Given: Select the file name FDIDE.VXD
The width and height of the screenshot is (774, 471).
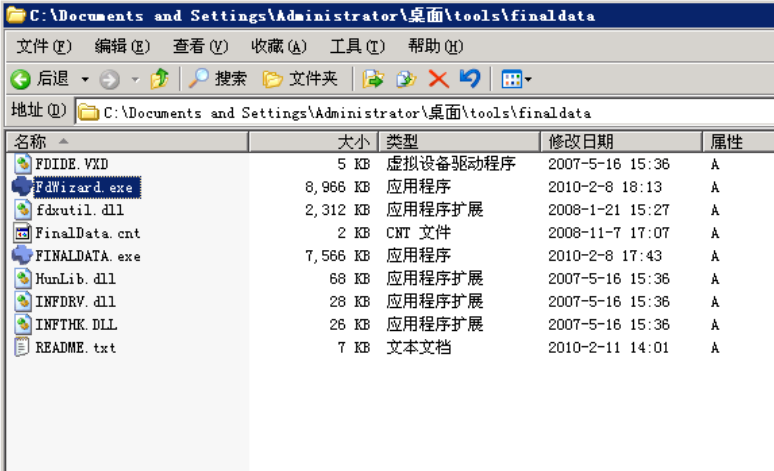Looking at the screenshot, I should tap(72, 164).
